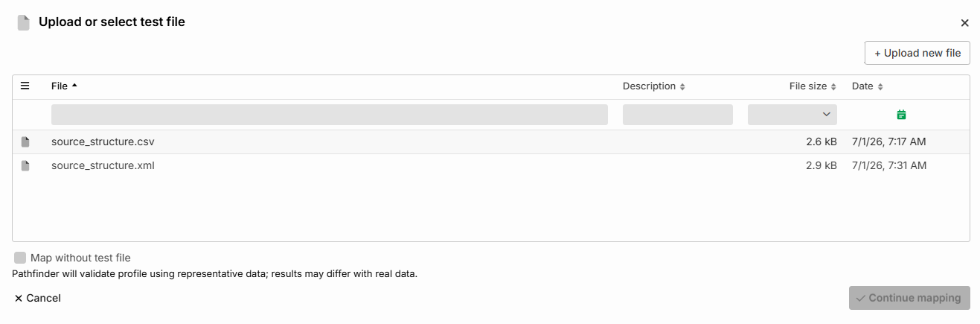Click the Upload new file button
The height and width of the screenshot is (324, 980).
[x=917, y=53]
